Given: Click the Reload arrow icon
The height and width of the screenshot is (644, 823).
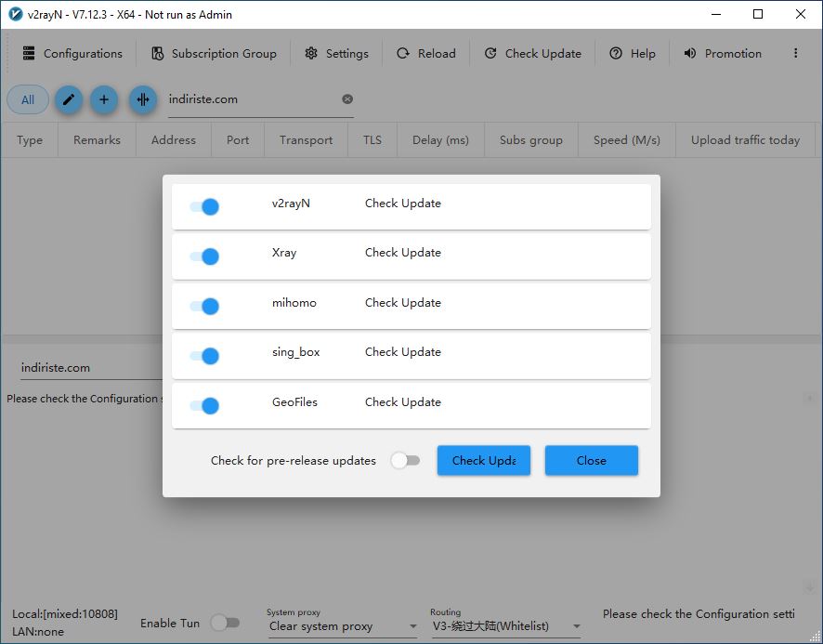Looking at the screenshot, I should pyautogui.click(x=403, y=53).
